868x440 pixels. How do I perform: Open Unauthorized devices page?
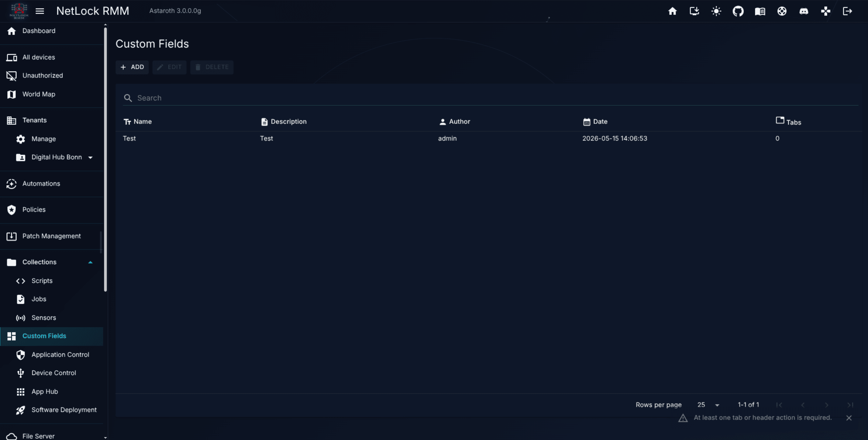(x=52, y=75)
